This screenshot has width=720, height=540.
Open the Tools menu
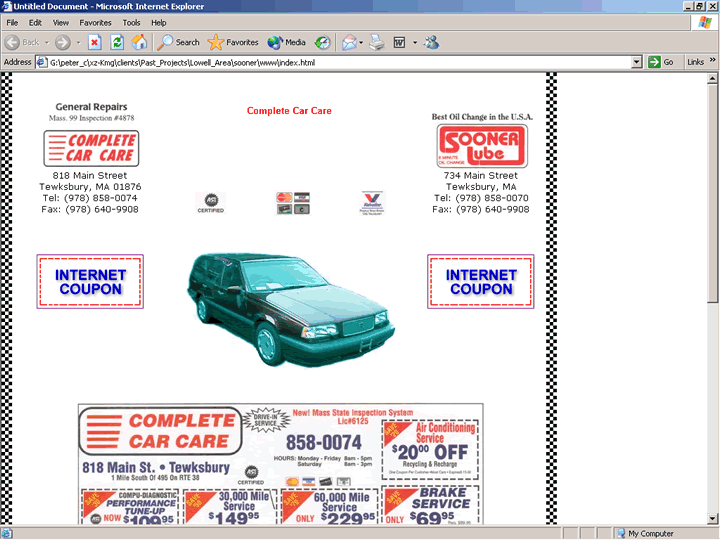coord(131,22)
